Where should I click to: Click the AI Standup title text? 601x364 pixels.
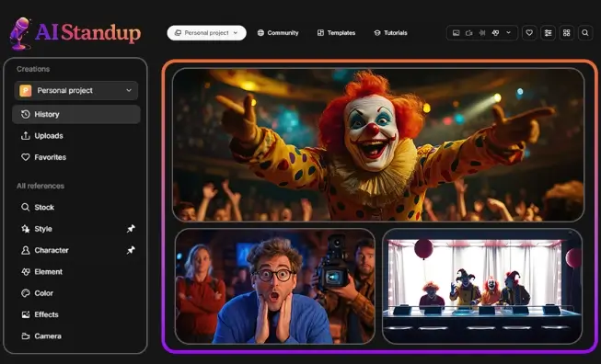coord(87,32)
